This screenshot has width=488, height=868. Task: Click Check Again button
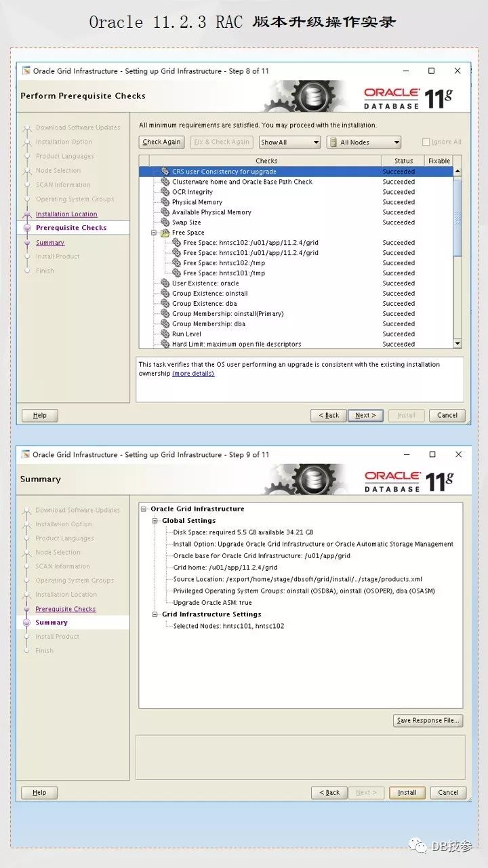coord(162,142)
